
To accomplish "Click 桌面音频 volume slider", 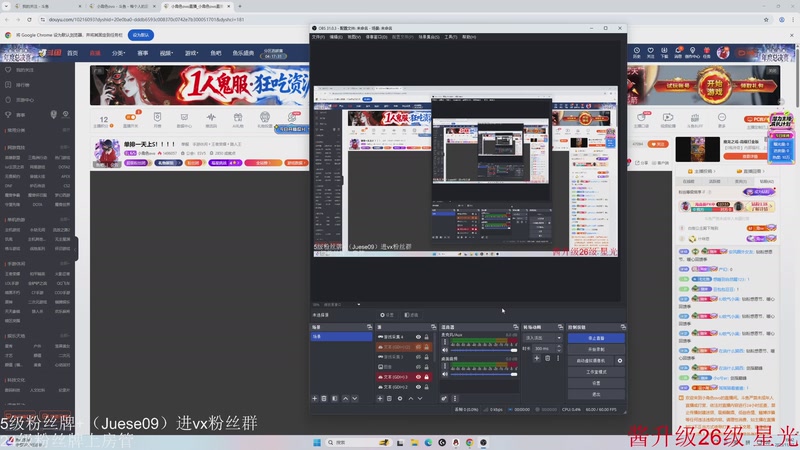I will (x=482, y=374).
